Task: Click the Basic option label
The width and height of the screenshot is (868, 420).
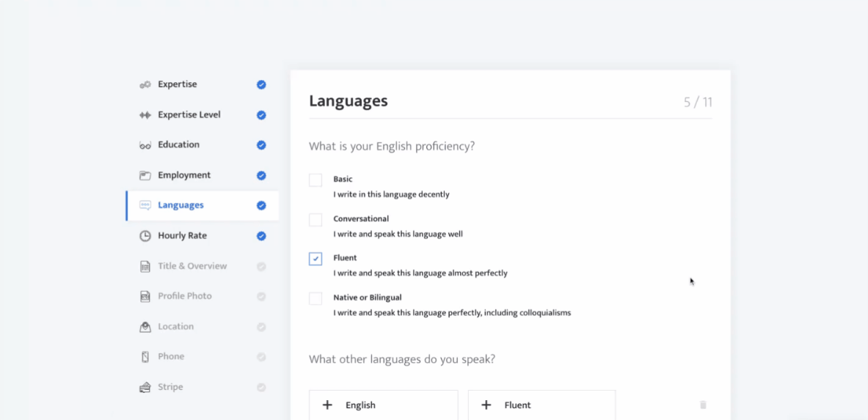Action: pyautogui.click(x=343, y=180)
